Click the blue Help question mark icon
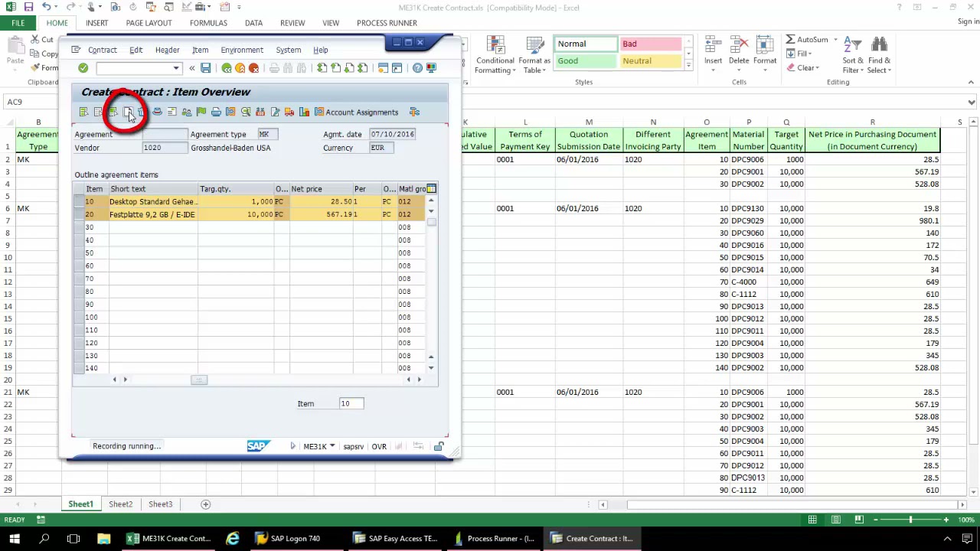Image resolution: width=980 pixels, height=551 pixels. point(417,68)
